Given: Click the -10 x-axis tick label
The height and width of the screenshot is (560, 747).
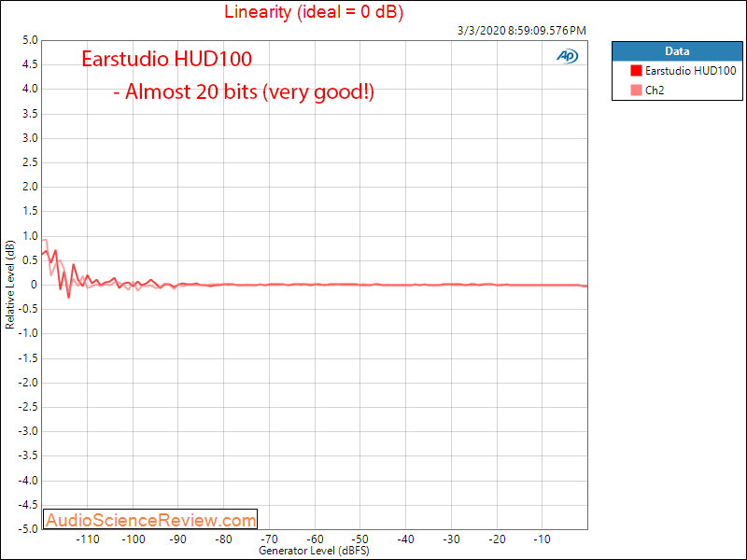Looking at the screenshot, I should (x=543, y=539).
